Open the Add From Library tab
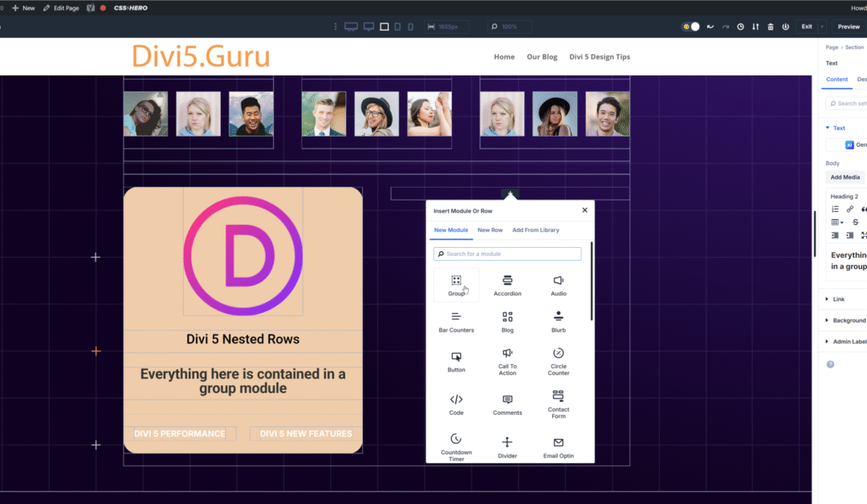 [535, 230]
